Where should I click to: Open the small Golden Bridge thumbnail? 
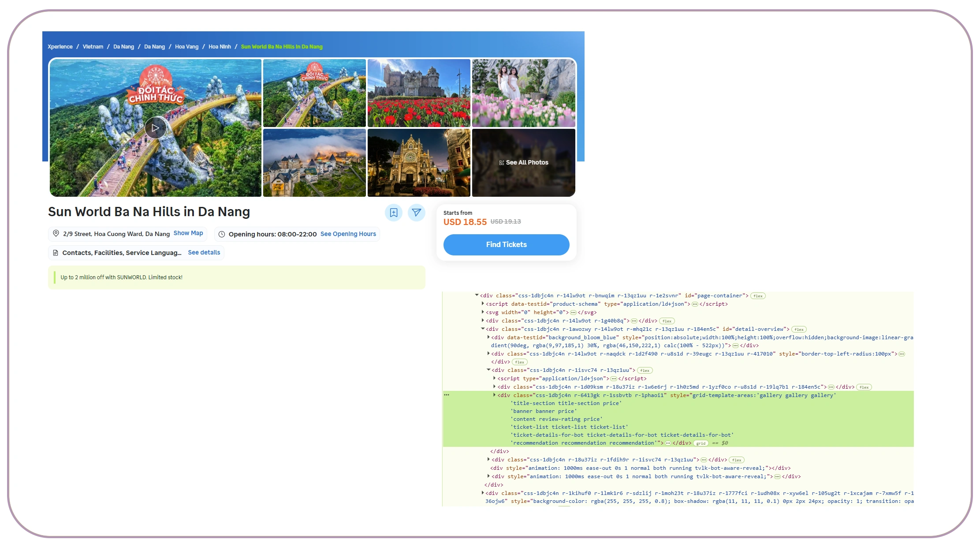click(x=314, y=93)
